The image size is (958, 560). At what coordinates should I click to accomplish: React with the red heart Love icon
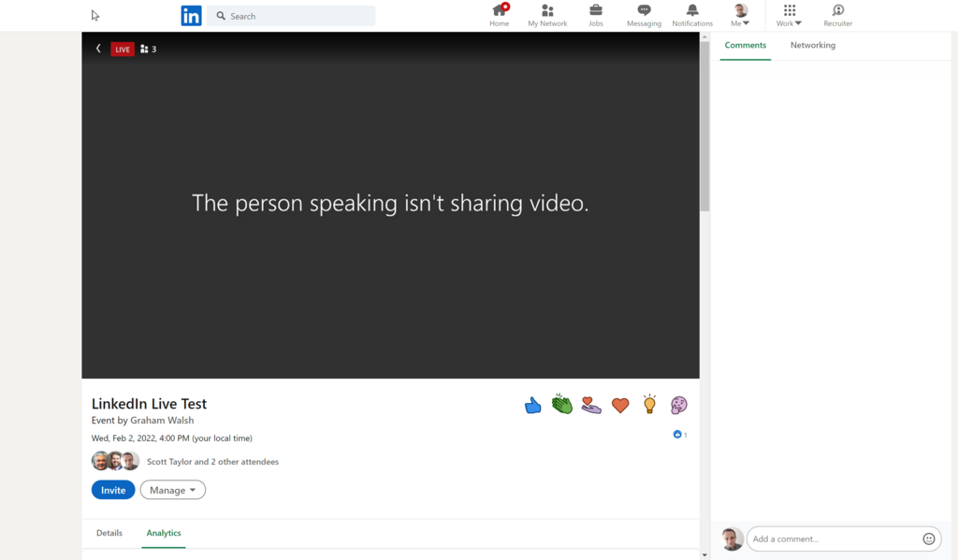point(620,405)
